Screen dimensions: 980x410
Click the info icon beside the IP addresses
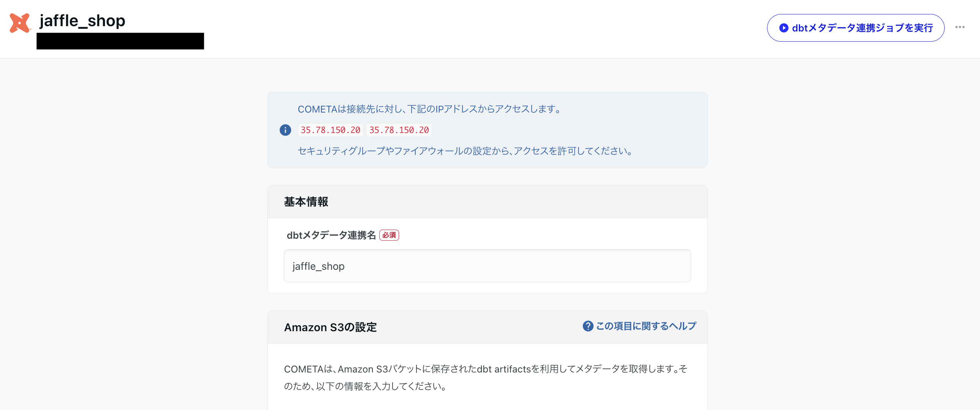pos(285,130)
